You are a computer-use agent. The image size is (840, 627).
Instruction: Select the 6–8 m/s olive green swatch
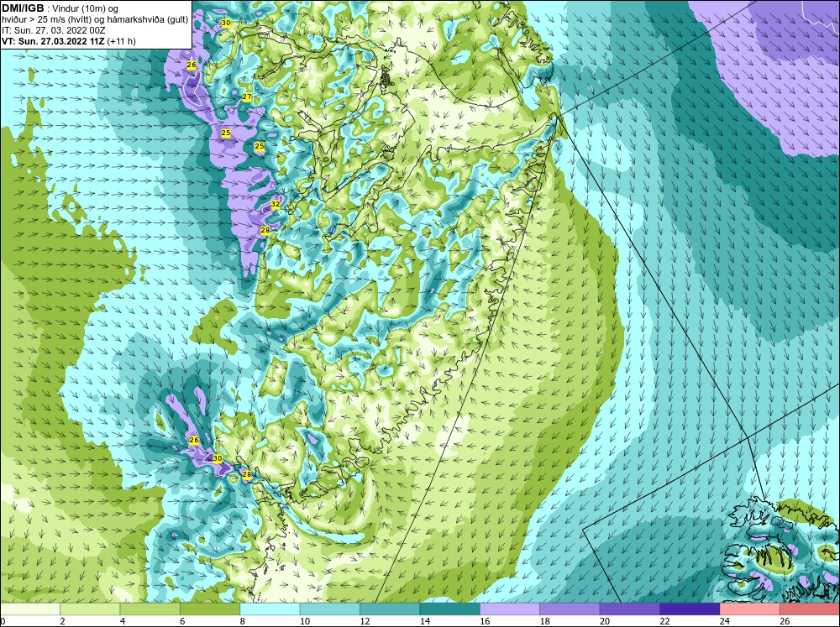point(210,609)
